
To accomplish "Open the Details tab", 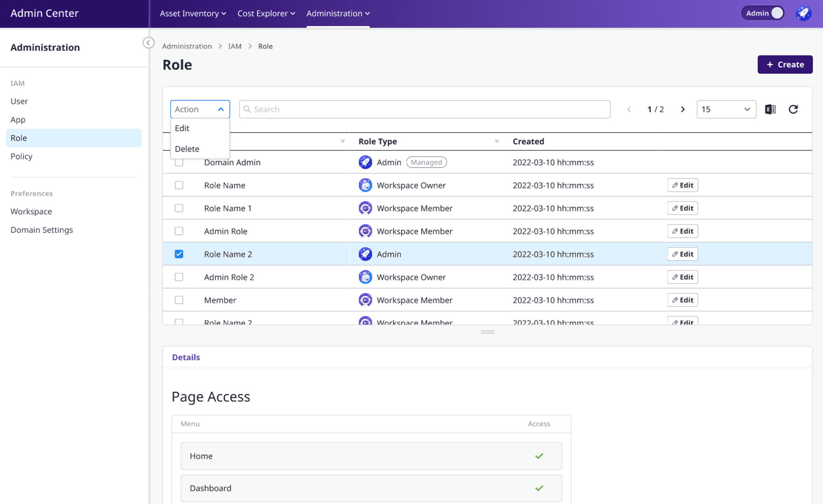I will click(186, 357).
